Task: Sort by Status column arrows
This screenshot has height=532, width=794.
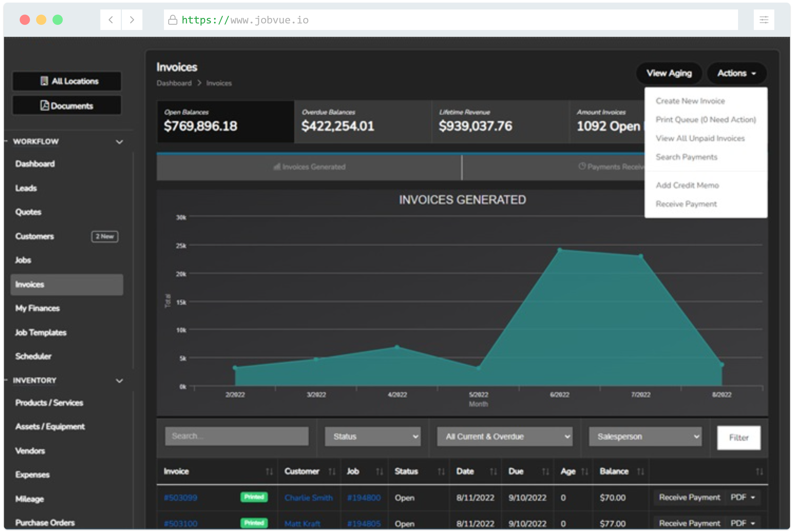Action: (441, 472)
